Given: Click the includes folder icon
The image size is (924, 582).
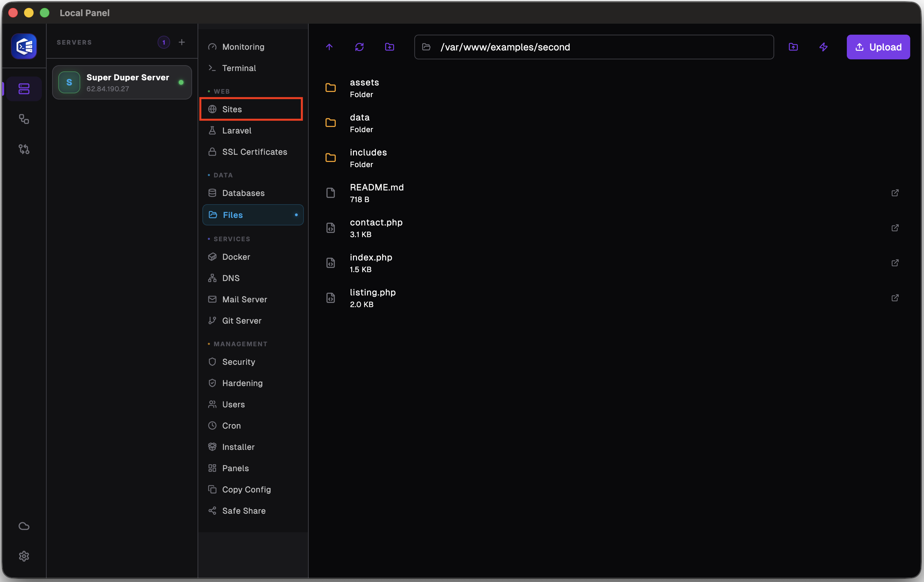Looking at the screenshot, I should pyautogui.click(x=330, y=158).
